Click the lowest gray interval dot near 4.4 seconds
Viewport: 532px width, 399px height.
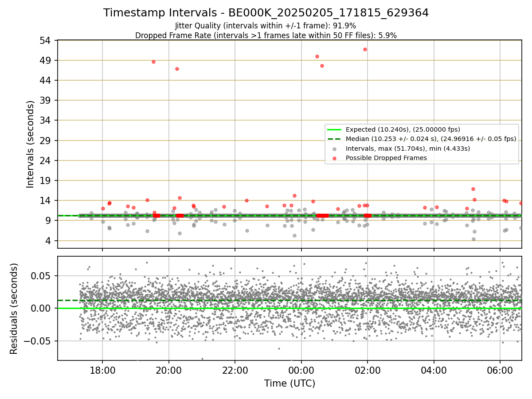(x=473, y=239)
